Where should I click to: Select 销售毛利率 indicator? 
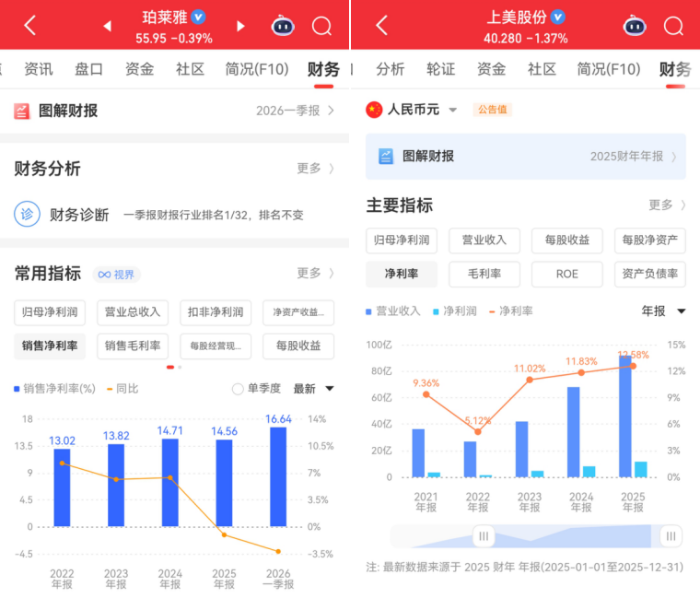pyautogui.click(x=133, y=346)
